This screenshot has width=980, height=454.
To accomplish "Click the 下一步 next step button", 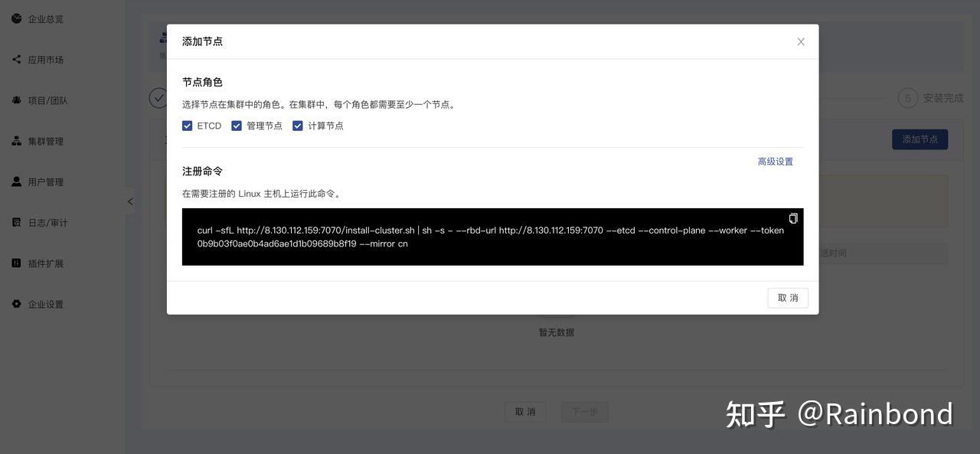I will pos(584,410).
